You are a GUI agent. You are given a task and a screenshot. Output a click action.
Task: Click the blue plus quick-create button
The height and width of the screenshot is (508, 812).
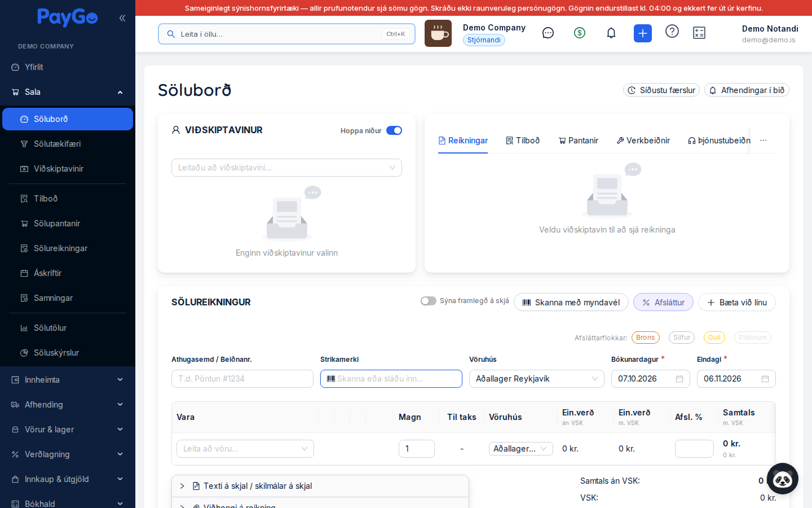click(643, 33)
